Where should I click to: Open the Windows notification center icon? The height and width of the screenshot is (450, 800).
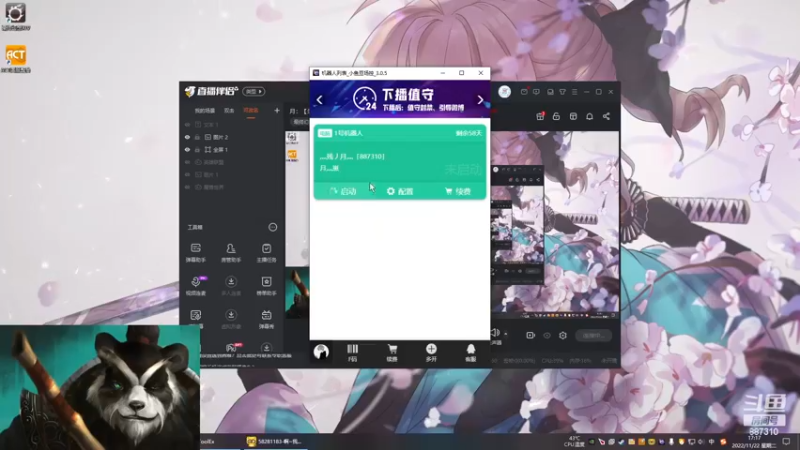[786, 441]
